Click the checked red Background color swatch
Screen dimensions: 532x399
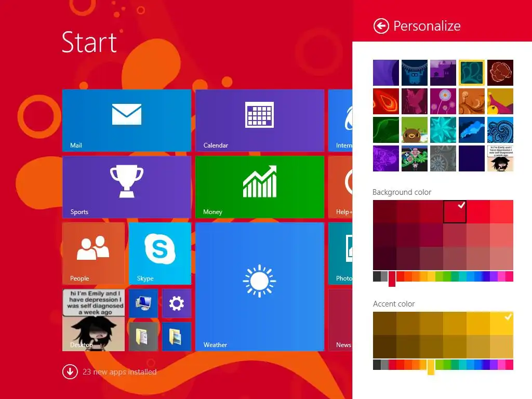455,212
